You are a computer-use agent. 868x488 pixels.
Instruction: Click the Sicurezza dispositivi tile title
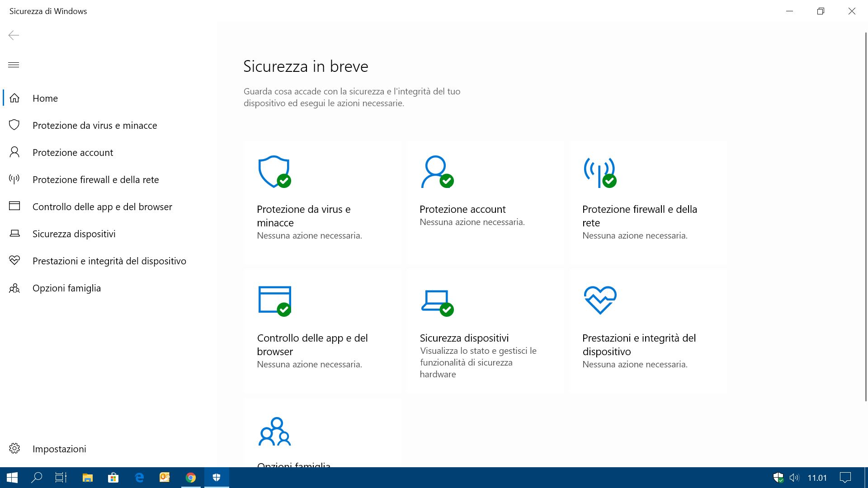pyautogui.click(x=464, y=338)
